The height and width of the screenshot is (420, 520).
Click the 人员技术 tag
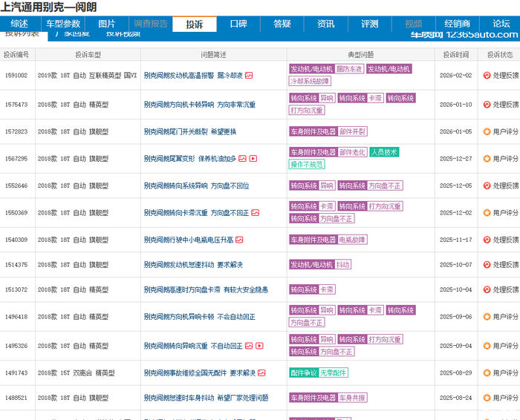384,152
